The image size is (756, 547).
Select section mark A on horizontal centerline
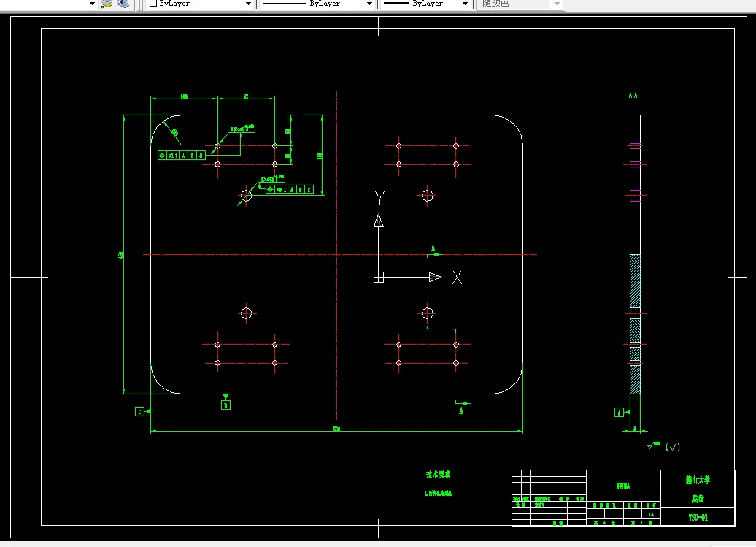pyautogui.click(x=433, y=248)
